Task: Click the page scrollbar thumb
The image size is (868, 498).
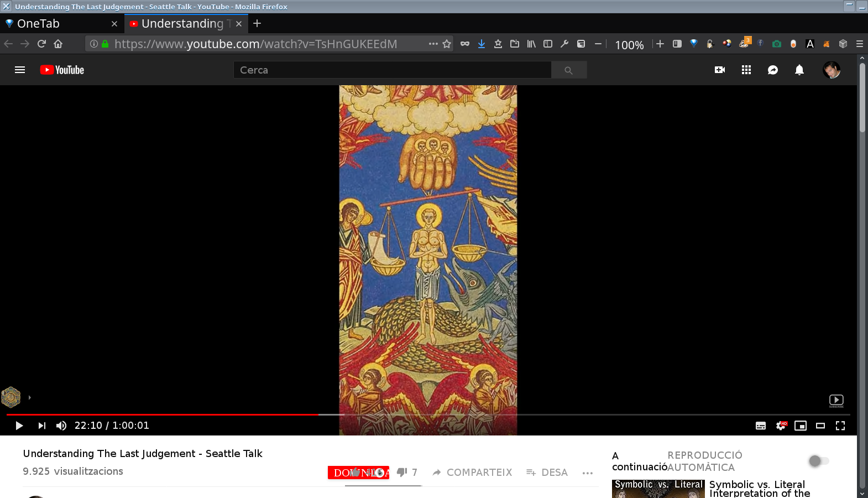Action: tap(862, 98)
